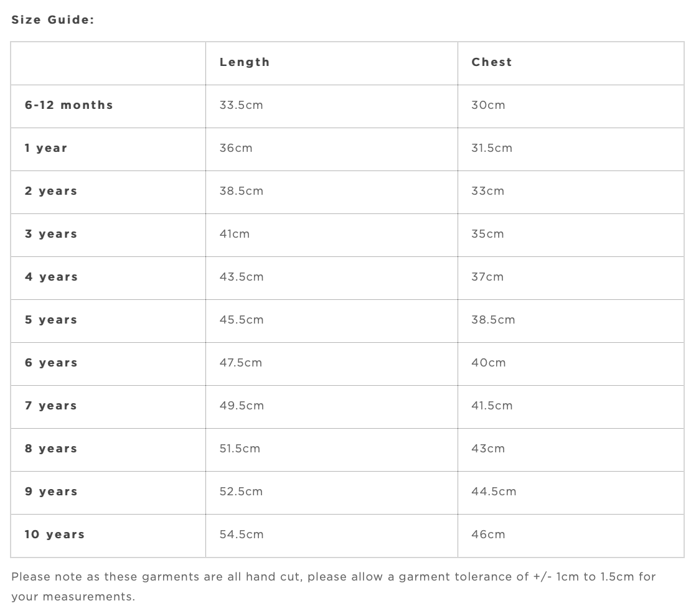Click the 2 years size label
Screen dimensions: 696x616
click(51, 191)
